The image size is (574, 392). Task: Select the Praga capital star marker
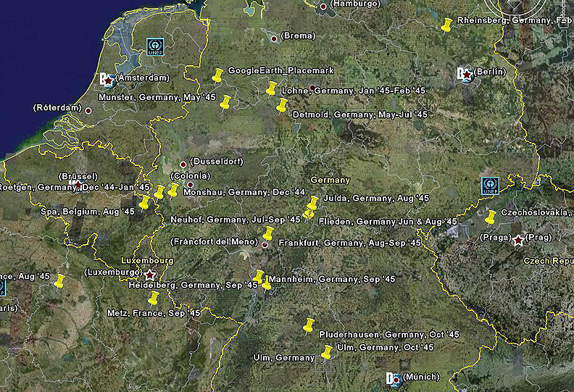pos(518,240)
